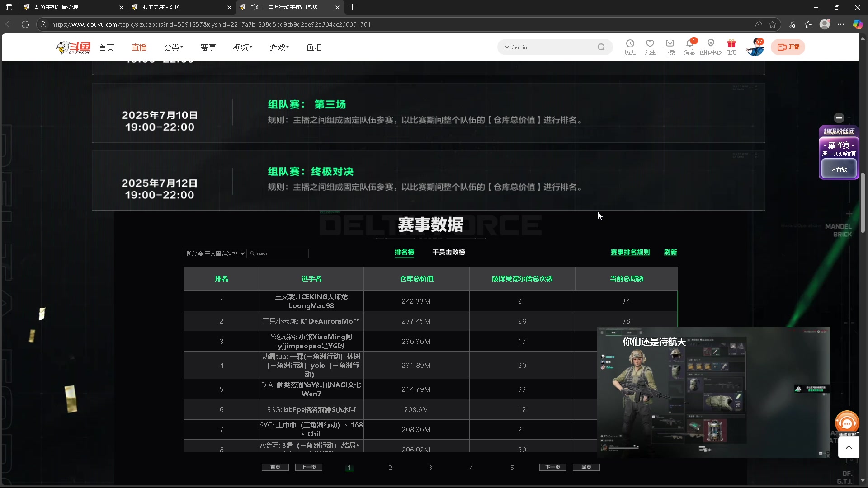Focus the table Search input field

(278, 253)
